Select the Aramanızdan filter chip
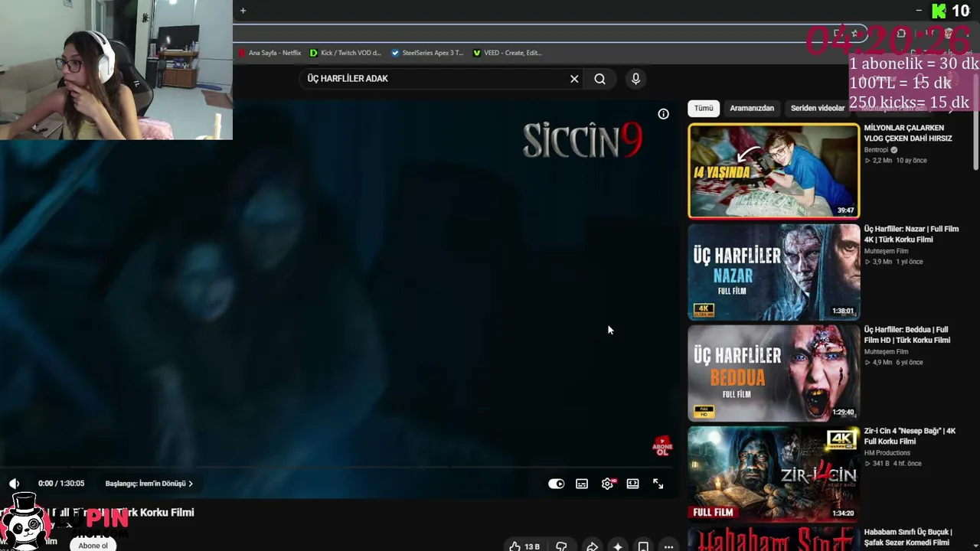Image resolution: width=980 pixels, height=551 pixels. (x=752, y=108)
